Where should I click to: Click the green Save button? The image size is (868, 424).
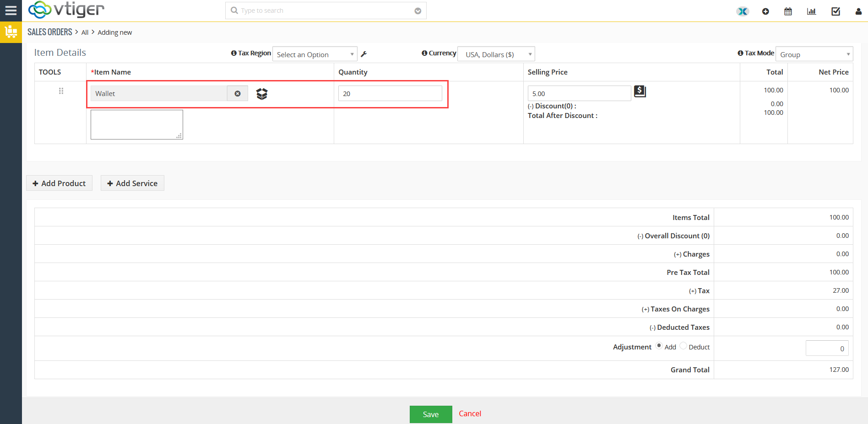point(431,414)
